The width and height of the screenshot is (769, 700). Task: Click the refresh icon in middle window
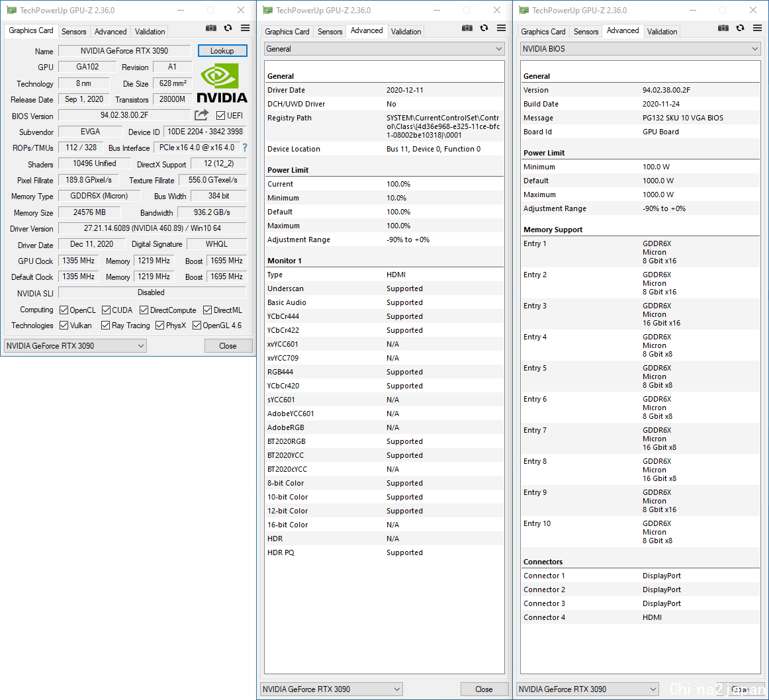484,28
